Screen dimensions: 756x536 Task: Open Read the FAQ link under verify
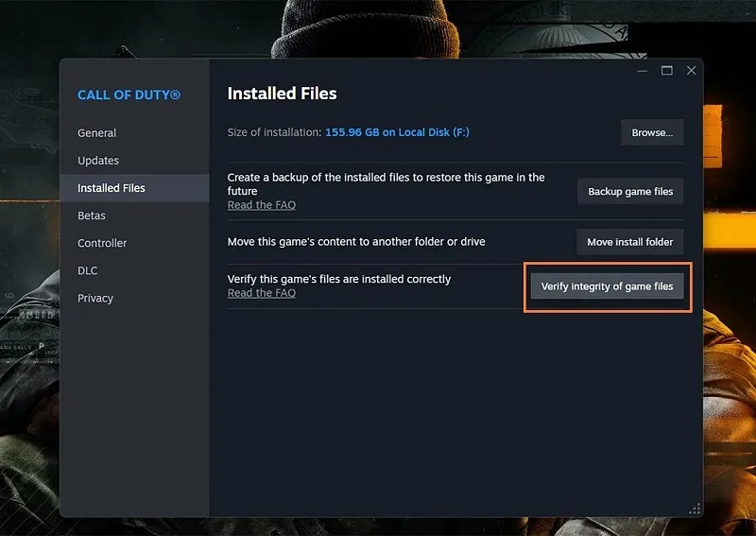[x=262, y=293]
